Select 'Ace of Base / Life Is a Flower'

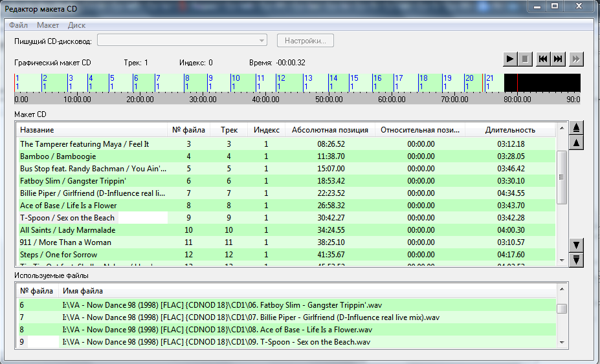click(x=287, y=206)
